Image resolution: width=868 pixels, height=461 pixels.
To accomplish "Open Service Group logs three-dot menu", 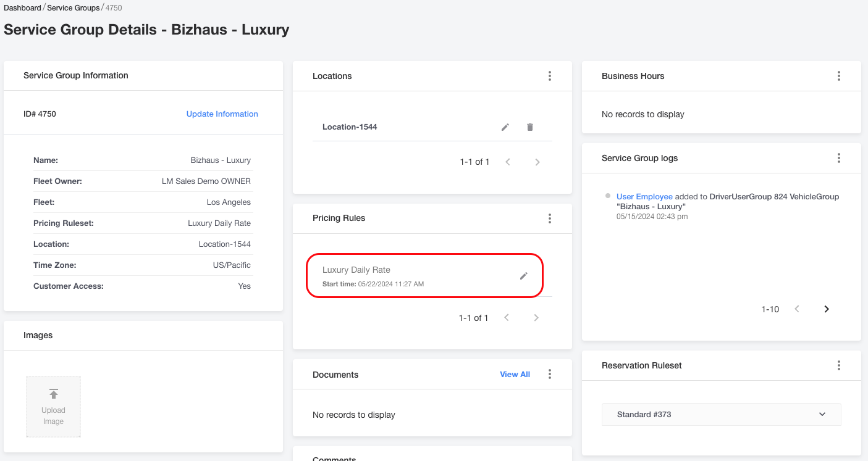I will 839,158.
